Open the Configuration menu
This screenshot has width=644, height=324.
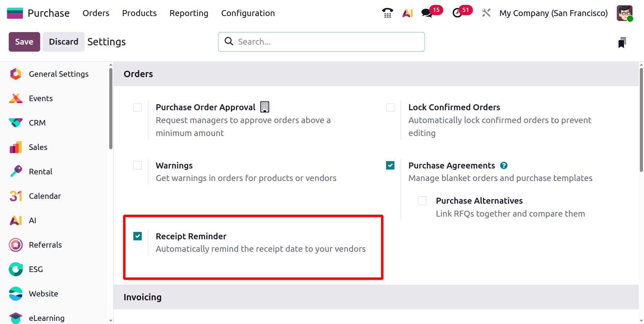point(247,13)
